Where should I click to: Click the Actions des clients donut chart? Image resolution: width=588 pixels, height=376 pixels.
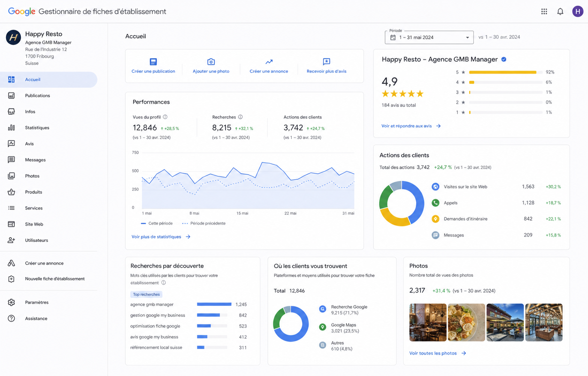(402, 204)
